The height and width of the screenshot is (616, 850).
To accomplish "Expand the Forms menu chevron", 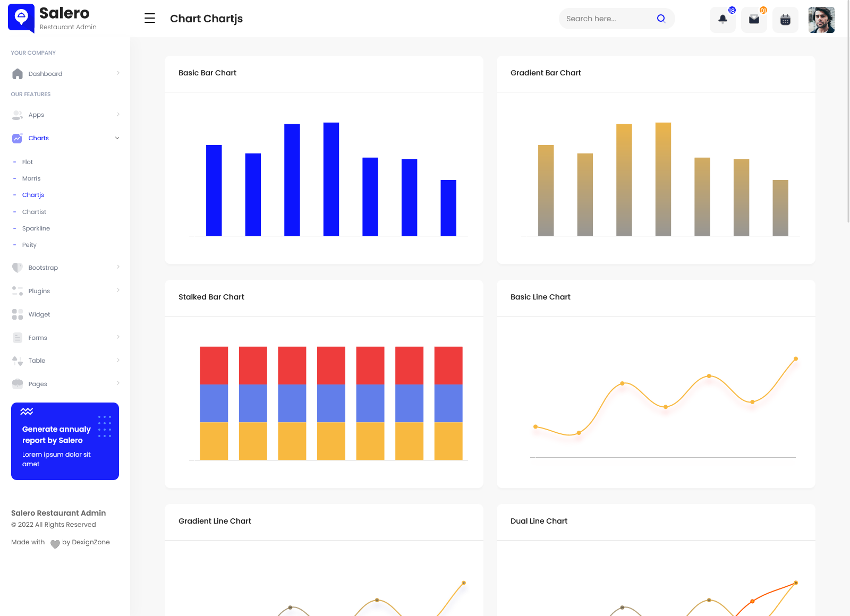I will [118, 337].
